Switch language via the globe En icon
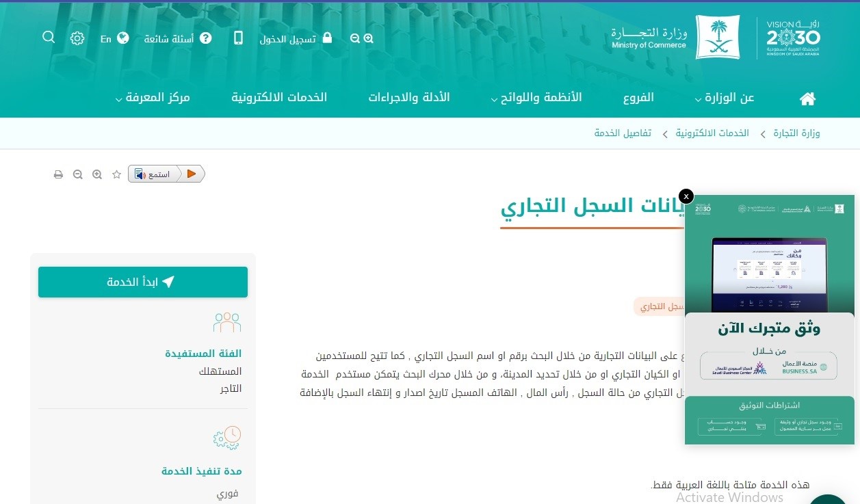 click(114, 39)
